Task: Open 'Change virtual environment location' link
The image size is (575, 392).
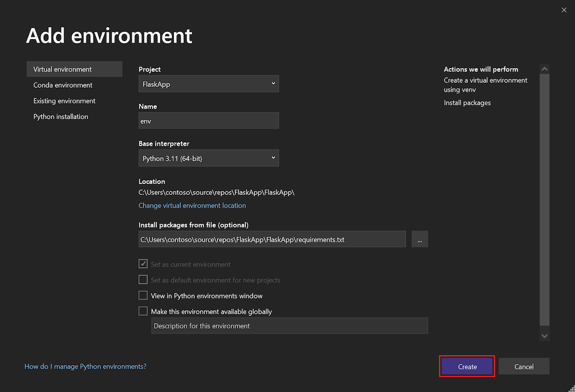Action: tap(192, 206)
